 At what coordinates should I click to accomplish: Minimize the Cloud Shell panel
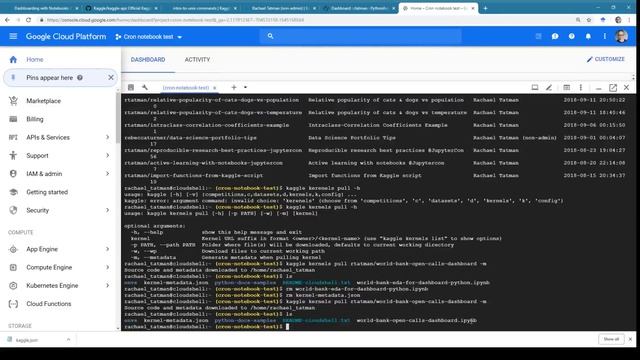(x=598, y=88)
